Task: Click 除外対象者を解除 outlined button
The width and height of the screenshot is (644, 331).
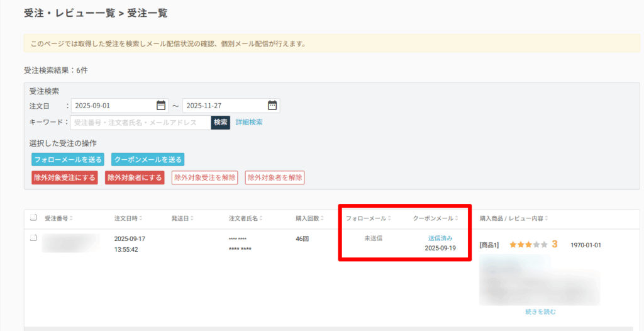Action: [x=275, y=178]
